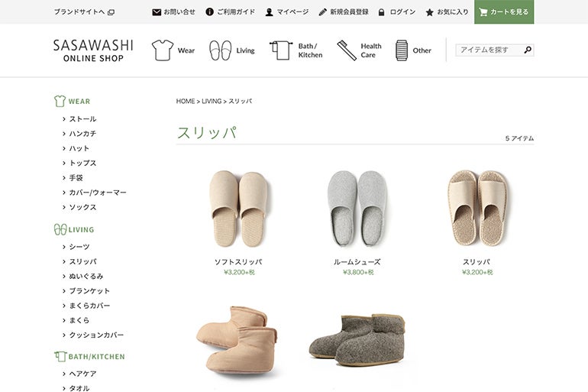Screen dimensions: 588x392
Task: Click the green slippers icon beside LIVING sidebar heading
Action: tap(60, 229)
